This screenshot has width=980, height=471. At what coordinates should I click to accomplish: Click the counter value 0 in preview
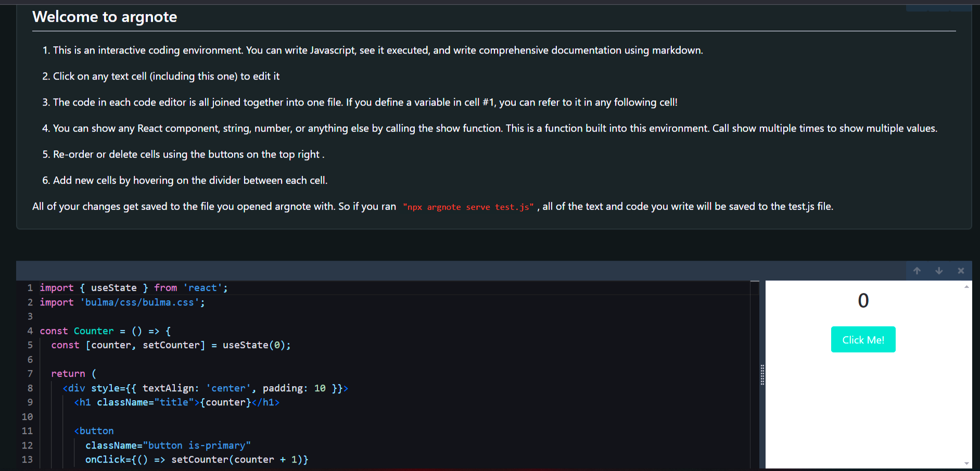[x=863, y=301]
